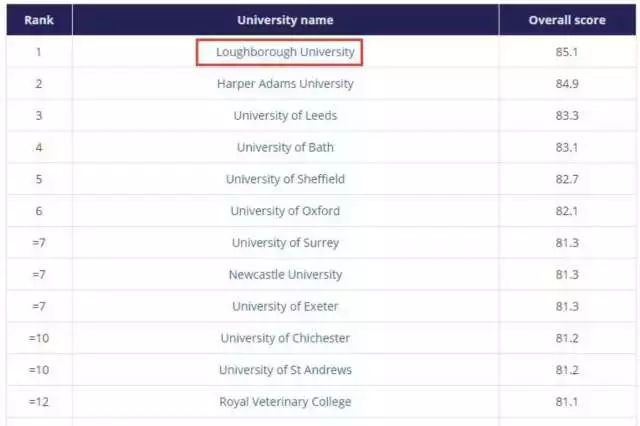Image resolution: width=640 pixels, height=426 pixels.
Task: Select the University of Surrey entry
Action: (285, 243)
